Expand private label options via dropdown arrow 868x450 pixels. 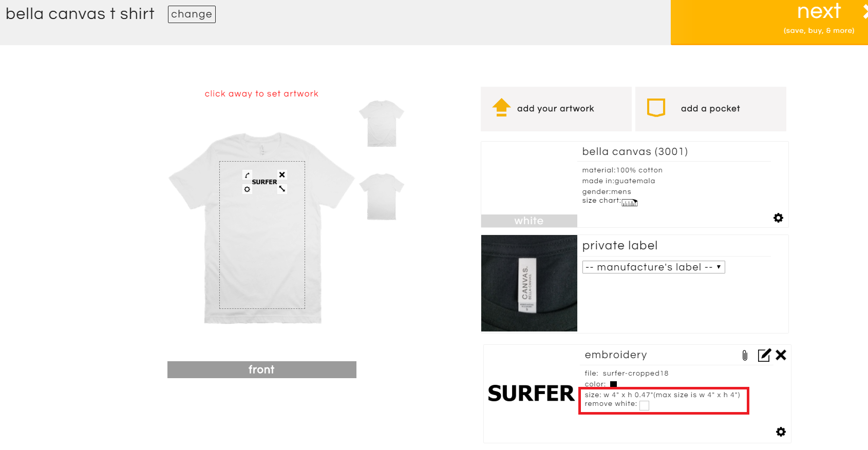coord(718,267)
